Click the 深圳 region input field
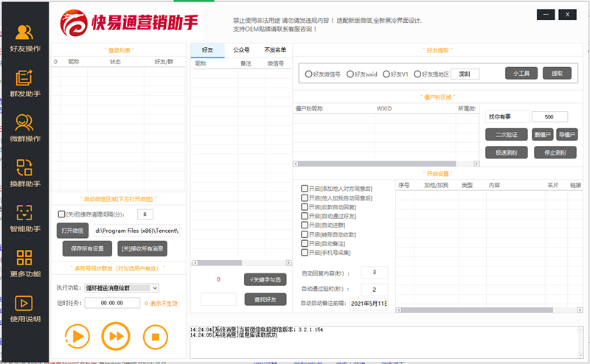The image size is (590, 364). point(465,74)
